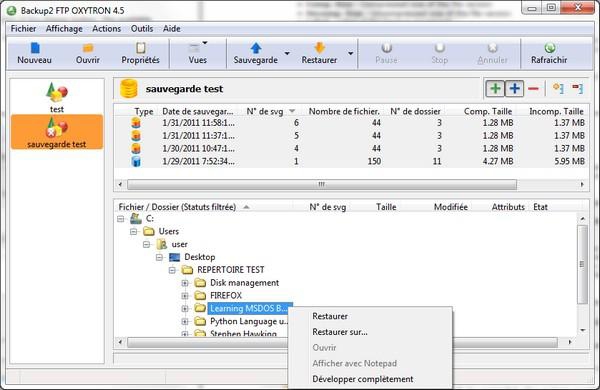Image resolution: width=600 pixels, height=390 pixels.
Task: Select backup icon for svg number 6
Action: pos(136,123)
